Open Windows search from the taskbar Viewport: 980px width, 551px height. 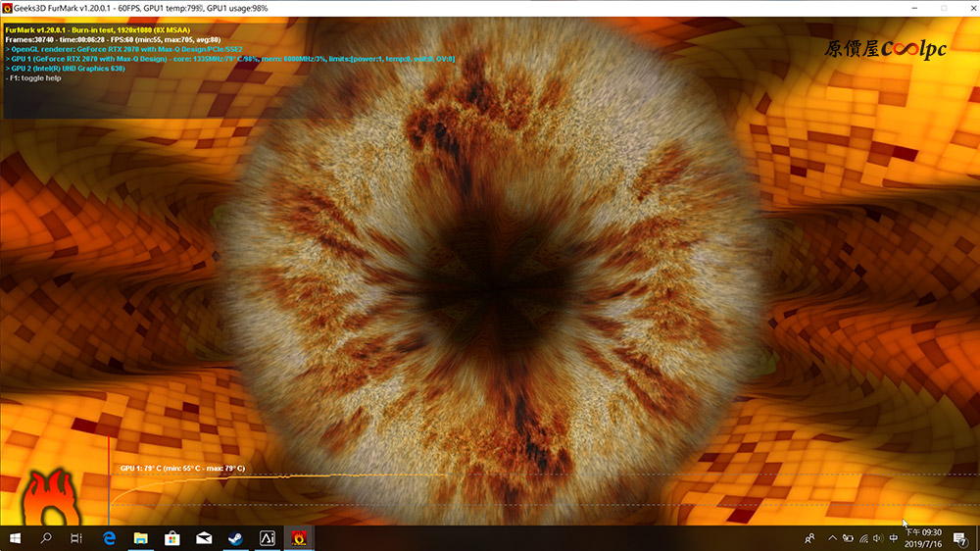tap(46, 538)
